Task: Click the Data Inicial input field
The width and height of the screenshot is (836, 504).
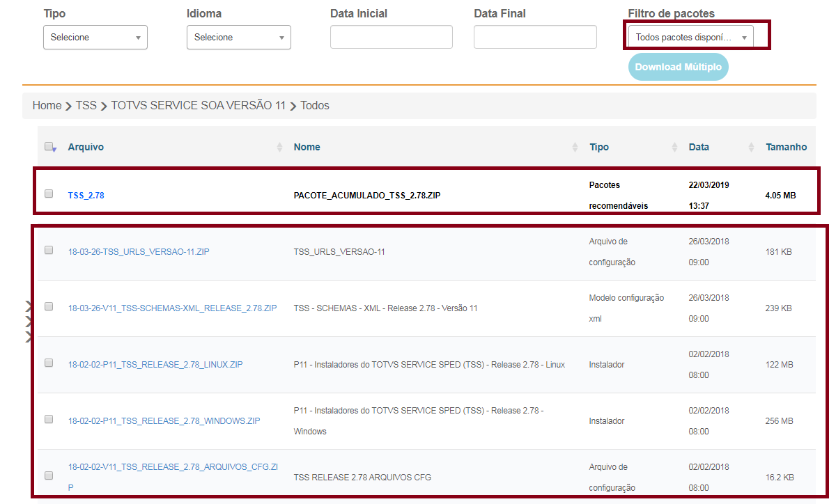Action: (x=392, y=38)
